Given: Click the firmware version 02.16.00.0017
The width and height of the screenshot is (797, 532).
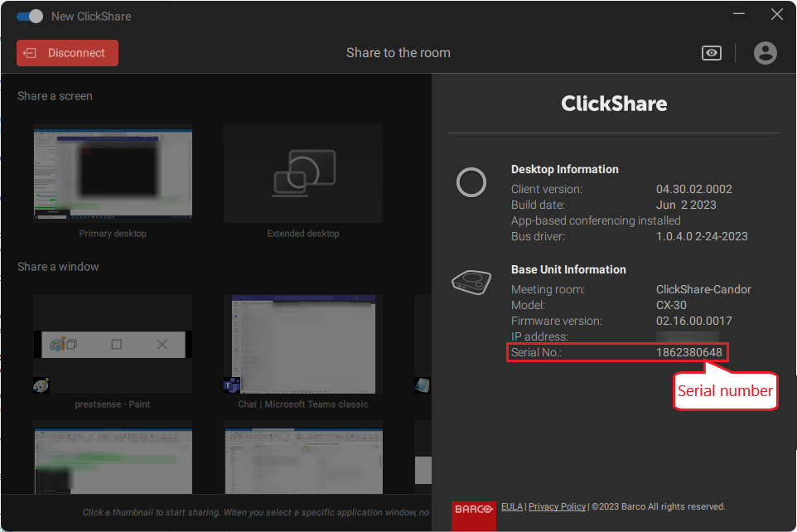Looking at the screenshot, I should 693,321.
